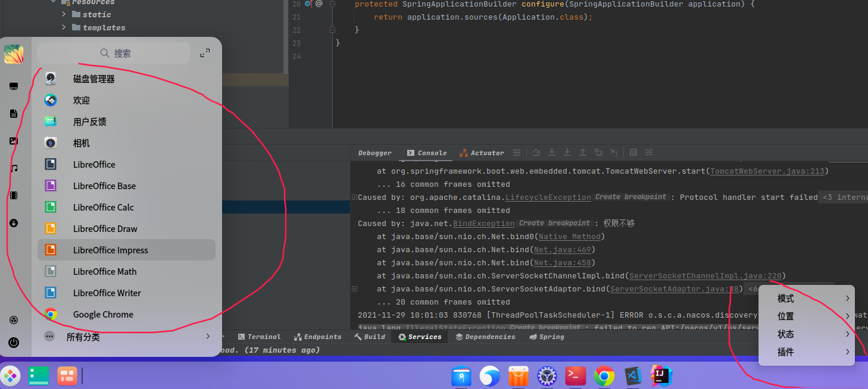Expand the static folder
Screen dimensions: 868x389
click(64, 14)
